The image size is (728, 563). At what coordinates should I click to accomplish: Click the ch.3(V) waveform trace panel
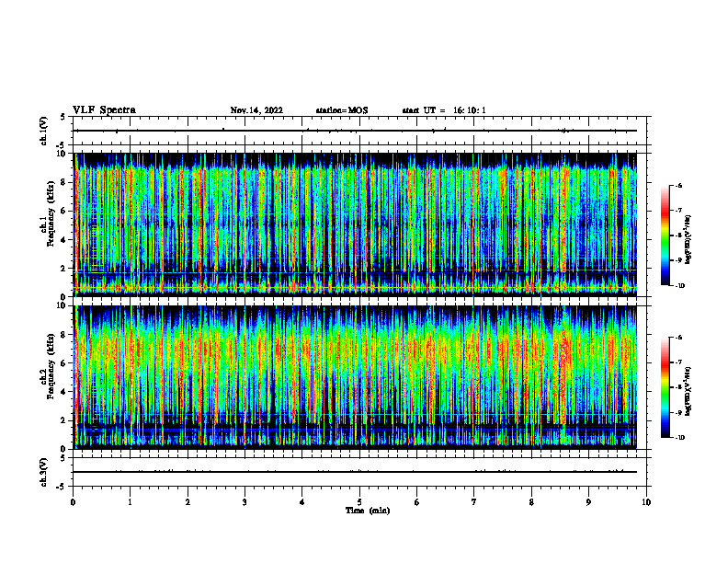click(359, 472)
